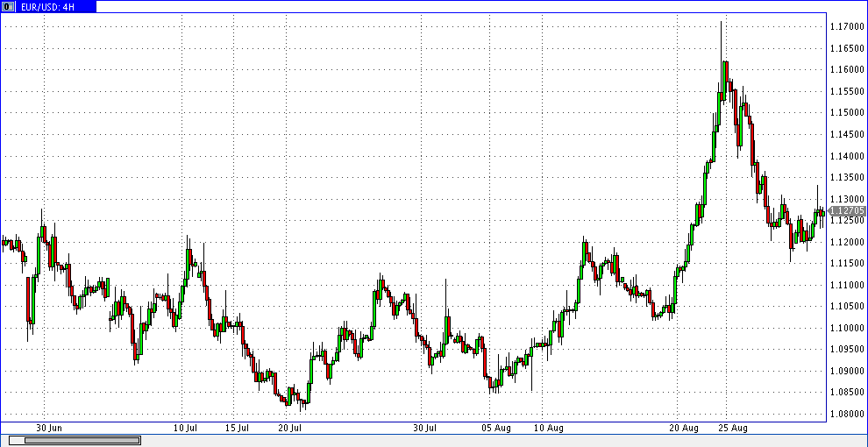The width and height of the screenshot is (868, 447).
Task: Click the 20 Aug date label
Action: click(x=684, y=429)
